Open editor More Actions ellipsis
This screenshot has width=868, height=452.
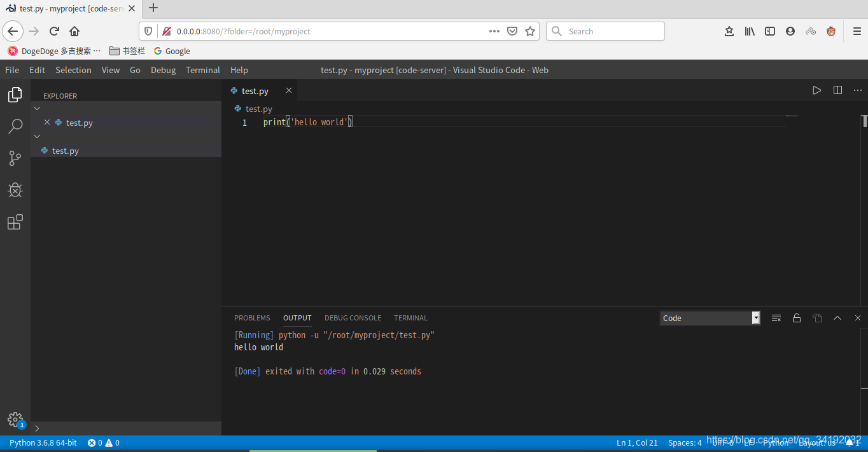coord(858,90)
